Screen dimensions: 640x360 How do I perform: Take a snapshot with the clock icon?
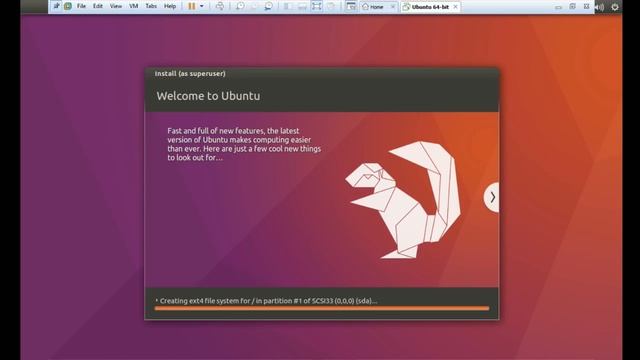pyautogui.click(x=240, y=6)
